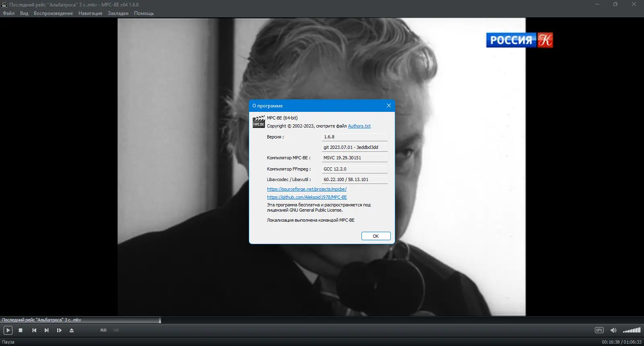Open the SUB subtitle selector

coord(116,330)
